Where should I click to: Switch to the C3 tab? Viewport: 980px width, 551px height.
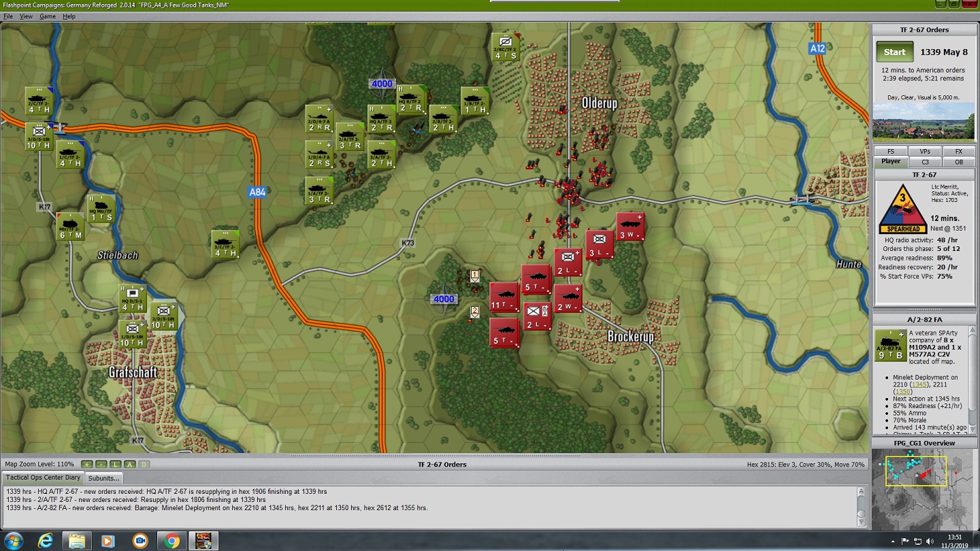click(x=925, y=162)
